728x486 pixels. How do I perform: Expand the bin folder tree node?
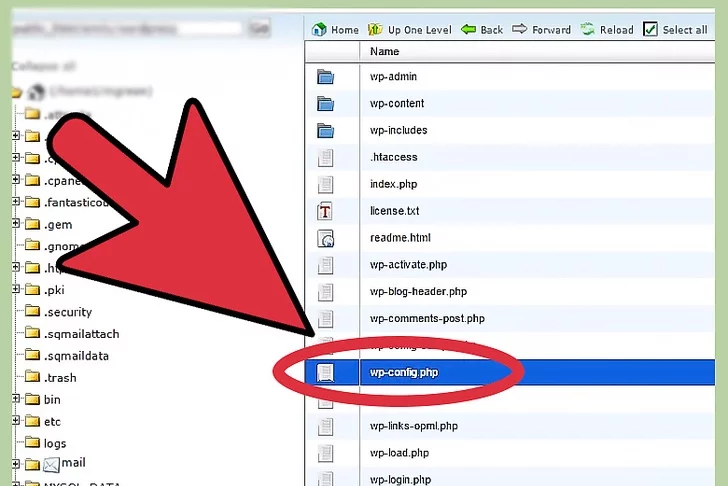[16, 399]
